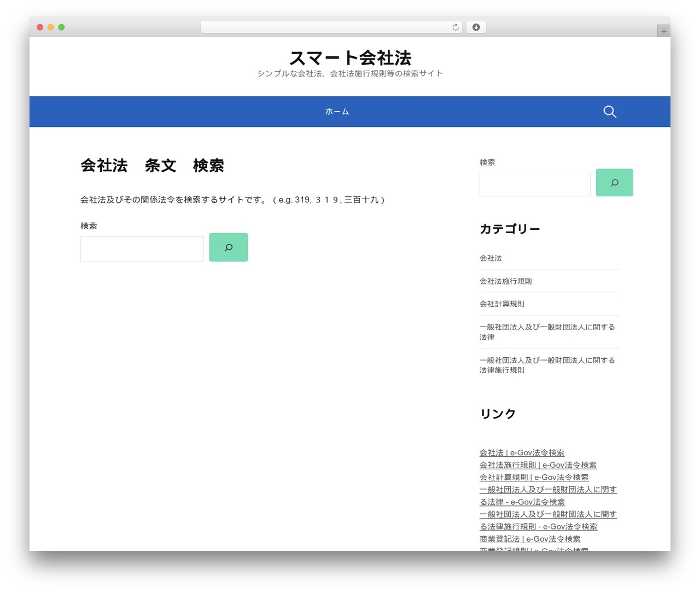
Task: Focus the sidebar 検索 text field
Action: [x=535, y=184]
